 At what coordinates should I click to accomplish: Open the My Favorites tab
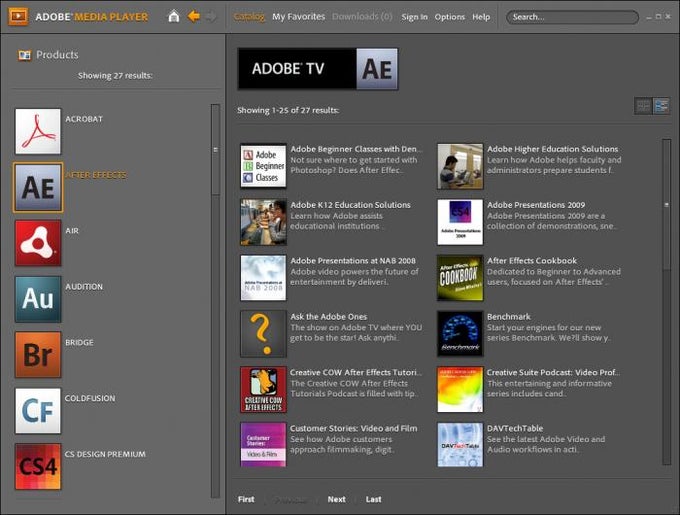coord(298,16)
